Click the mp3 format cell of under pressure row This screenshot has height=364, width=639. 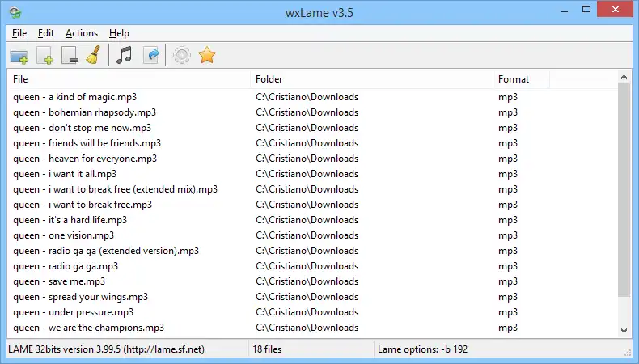[508, 313]
